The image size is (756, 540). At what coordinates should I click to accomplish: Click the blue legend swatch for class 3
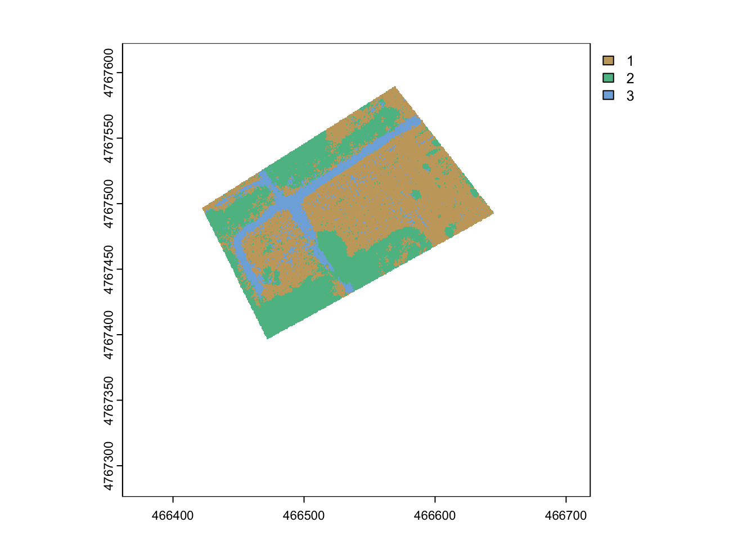[608, 96]
